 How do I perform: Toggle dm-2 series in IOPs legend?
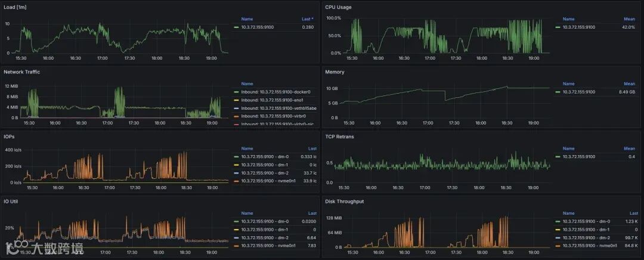point(265,173)
